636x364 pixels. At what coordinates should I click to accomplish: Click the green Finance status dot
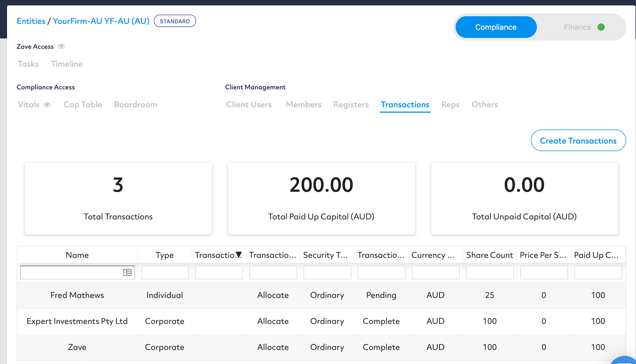(x=601, y=27)
